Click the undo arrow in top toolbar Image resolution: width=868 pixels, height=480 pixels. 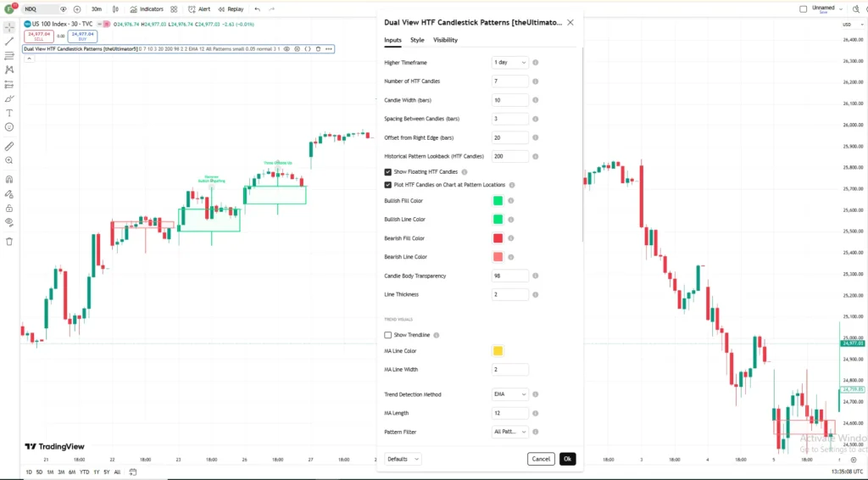258,9
